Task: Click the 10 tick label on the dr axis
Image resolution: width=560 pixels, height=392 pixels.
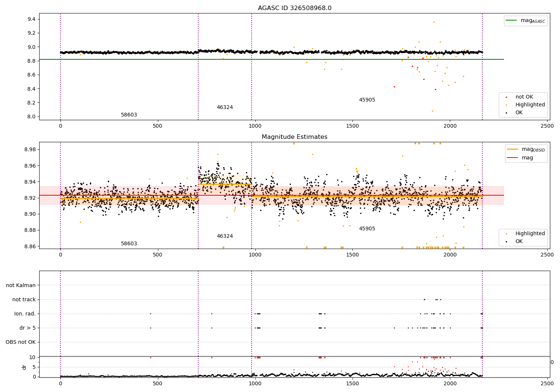Action: [x=32, y=357]
